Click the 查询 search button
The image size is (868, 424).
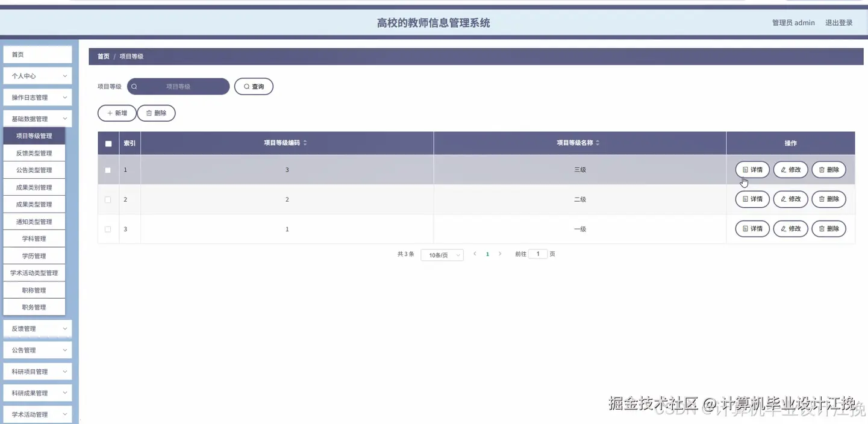[254, 86]
